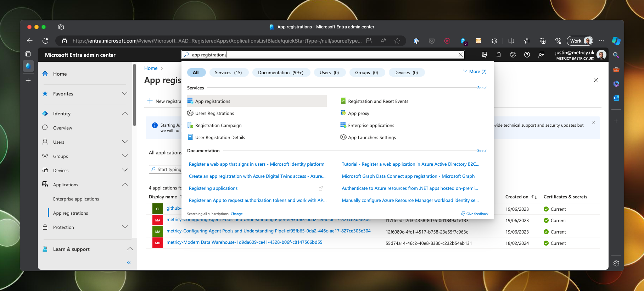Collapse the navigation menu double chevron
Image resolution: width=644 pixels, height=291 pixels.
129,263
